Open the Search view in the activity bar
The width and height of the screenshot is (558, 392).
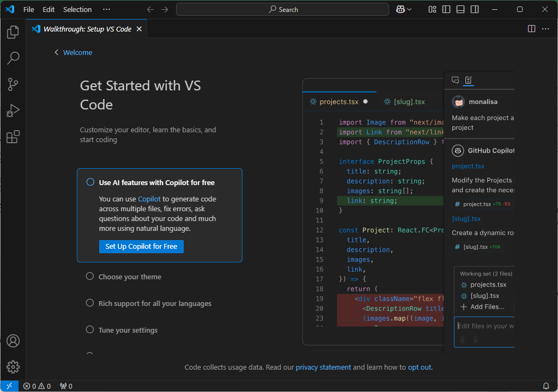[x=13, y=58]
